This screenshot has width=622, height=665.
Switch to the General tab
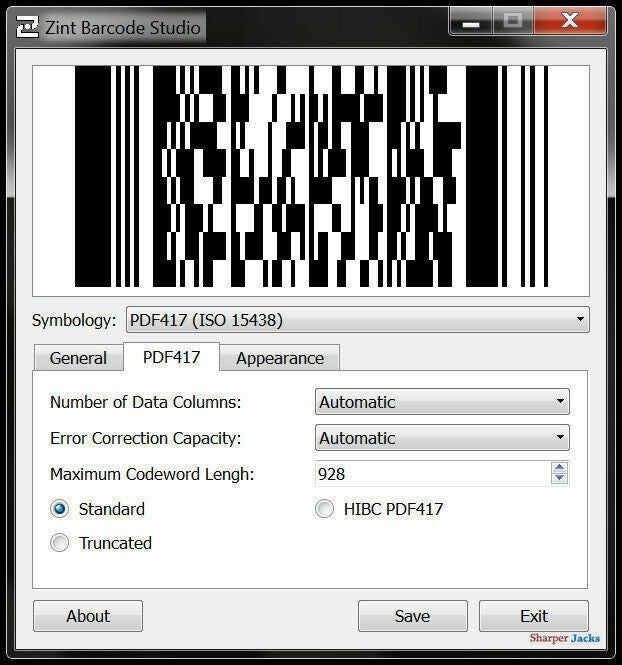click(78, 358)
